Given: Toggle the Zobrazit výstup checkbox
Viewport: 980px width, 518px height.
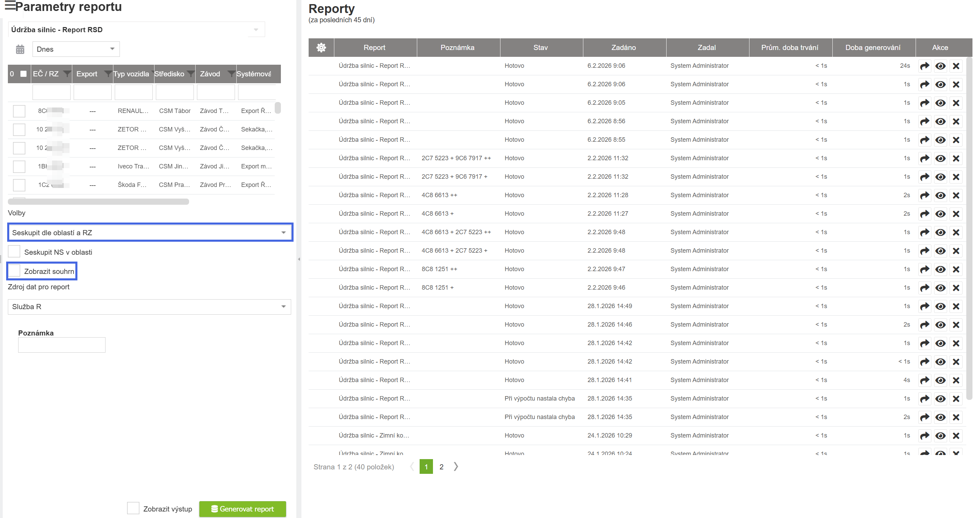Looking at the screenshot, I should tap(133, 508).
